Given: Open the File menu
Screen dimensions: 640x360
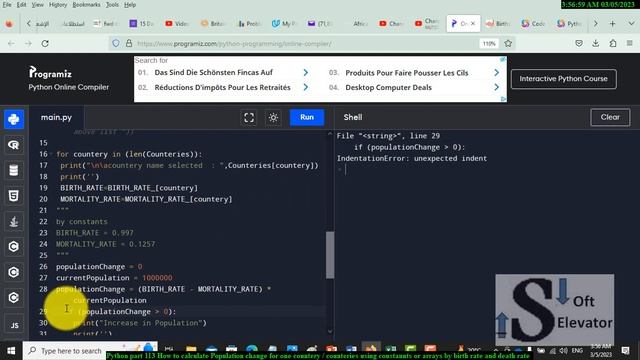Looking at the screenshot, I should pyautogui.click(x=7, y=5).
